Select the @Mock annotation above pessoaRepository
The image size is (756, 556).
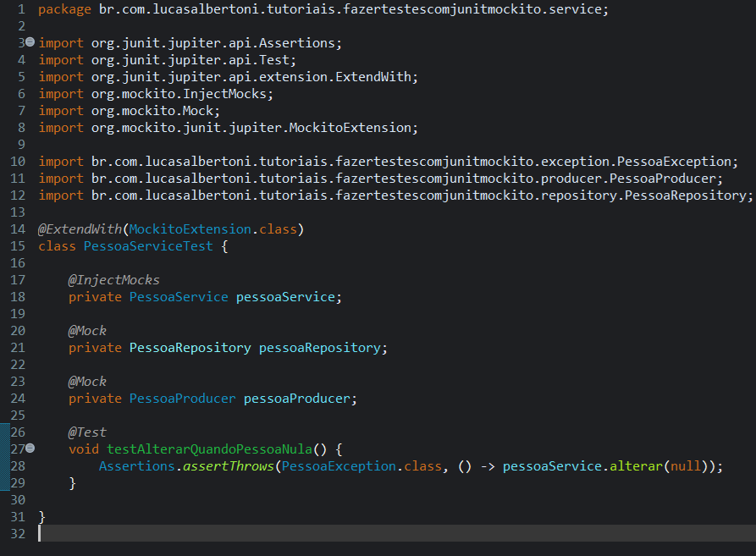pyautogui.click(x=86, y=330)
